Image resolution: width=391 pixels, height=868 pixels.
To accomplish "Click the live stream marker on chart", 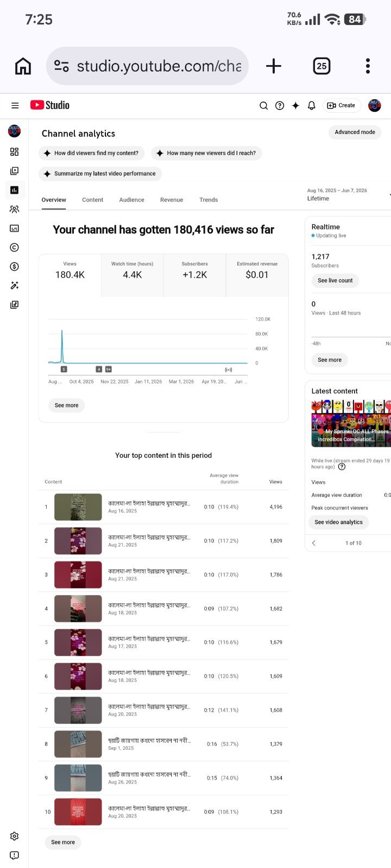I will (x=229, y=370).
